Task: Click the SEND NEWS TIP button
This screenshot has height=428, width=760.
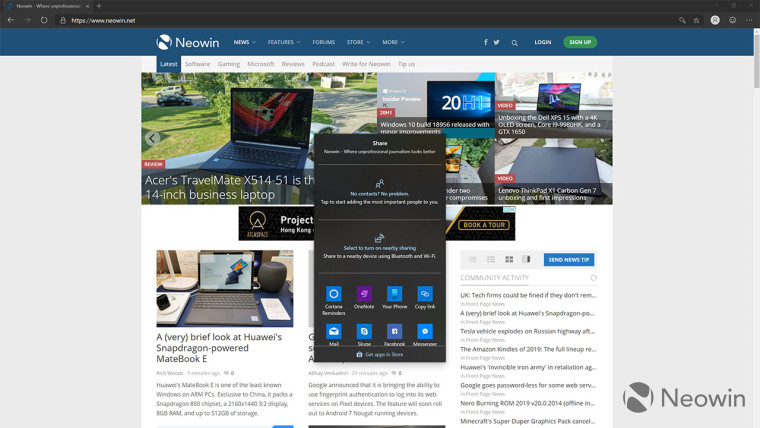Action: [x=569, y=259]
